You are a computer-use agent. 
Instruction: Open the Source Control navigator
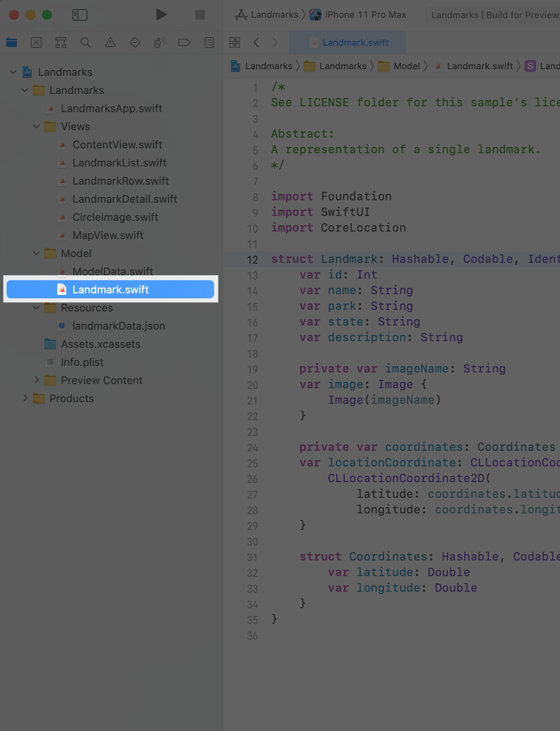[x=36, y=42]
